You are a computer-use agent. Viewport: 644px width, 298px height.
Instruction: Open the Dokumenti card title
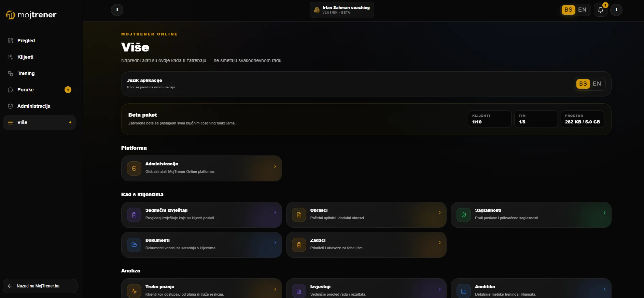pyautogui.click(x=157, y=240)
